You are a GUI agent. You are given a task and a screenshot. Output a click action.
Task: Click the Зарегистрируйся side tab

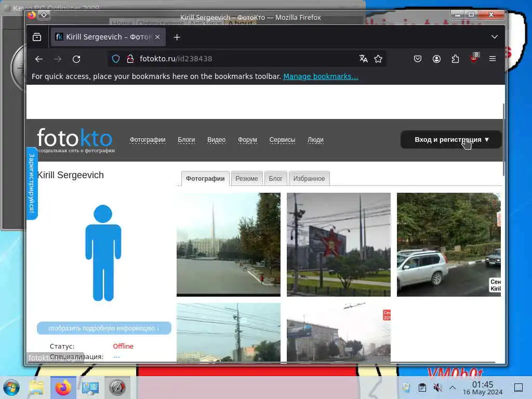point(32,183)
